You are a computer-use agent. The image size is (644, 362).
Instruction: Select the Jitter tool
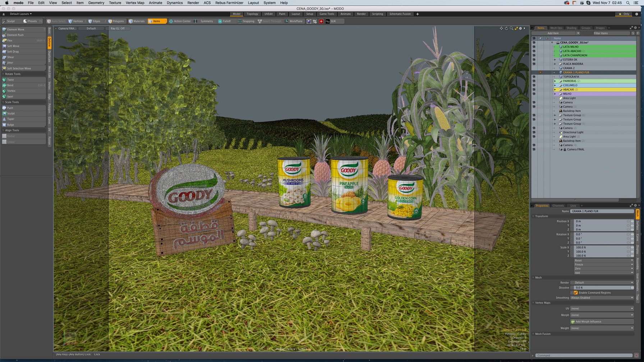coord(24,63)
